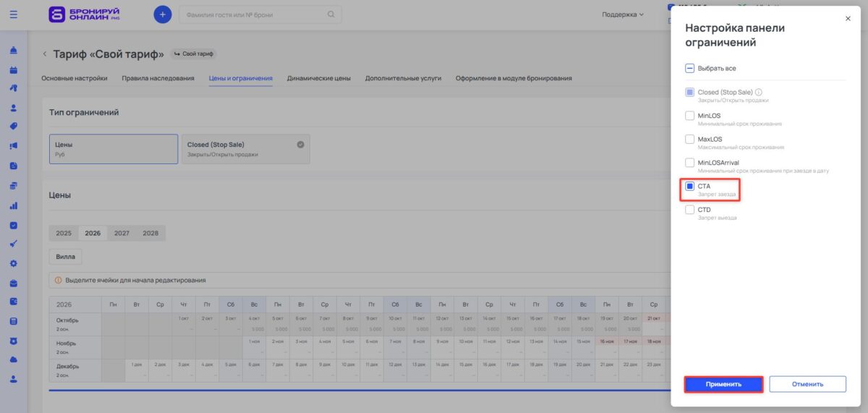Select the 4 окт price cell

254,324
